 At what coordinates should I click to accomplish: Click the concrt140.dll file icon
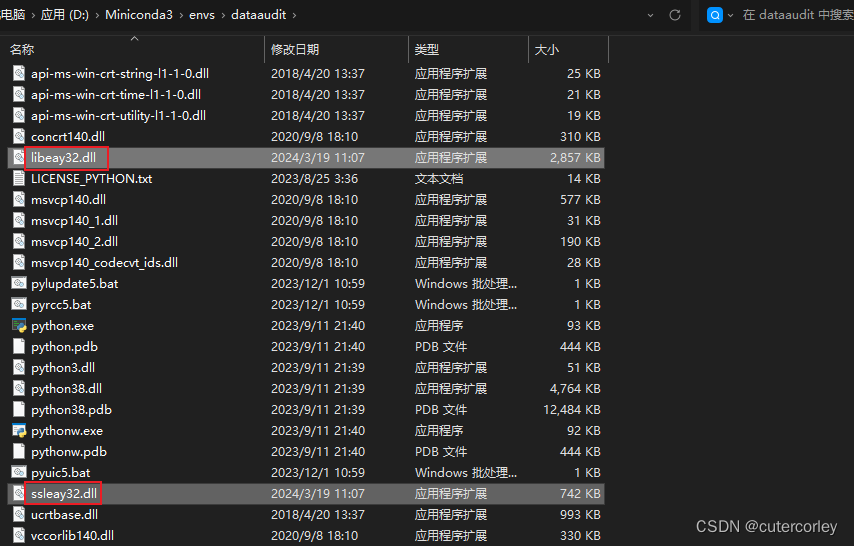tap(19, 137)
